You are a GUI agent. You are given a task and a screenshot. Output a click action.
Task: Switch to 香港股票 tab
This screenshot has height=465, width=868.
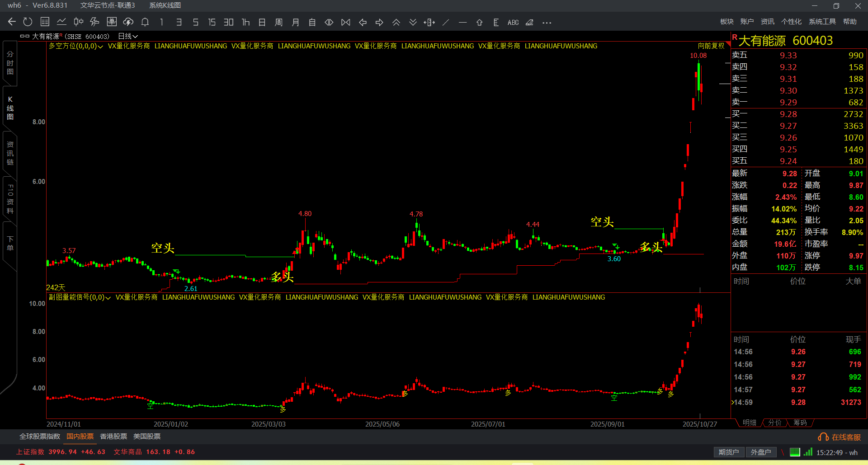113,437
